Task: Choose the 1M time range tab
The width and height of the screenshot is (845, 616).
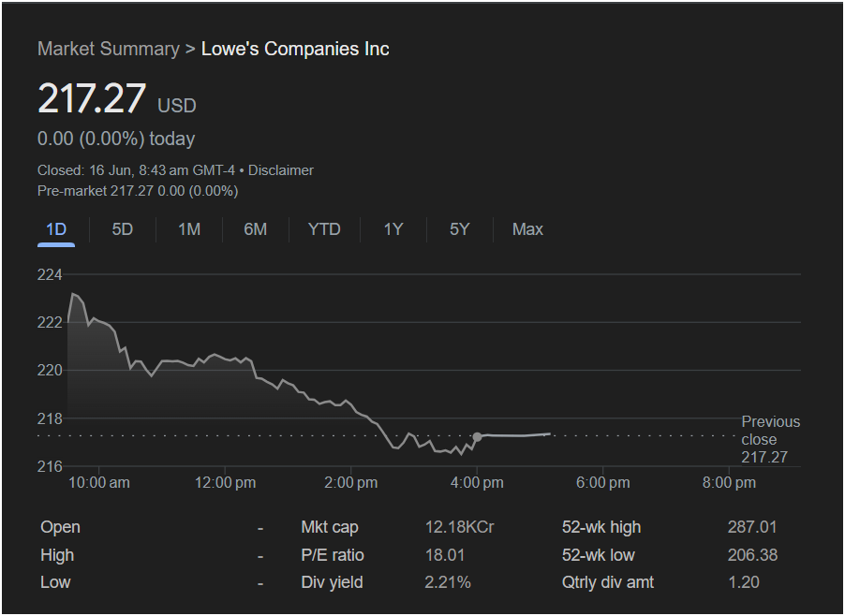Action: click(x=189, y=229)
